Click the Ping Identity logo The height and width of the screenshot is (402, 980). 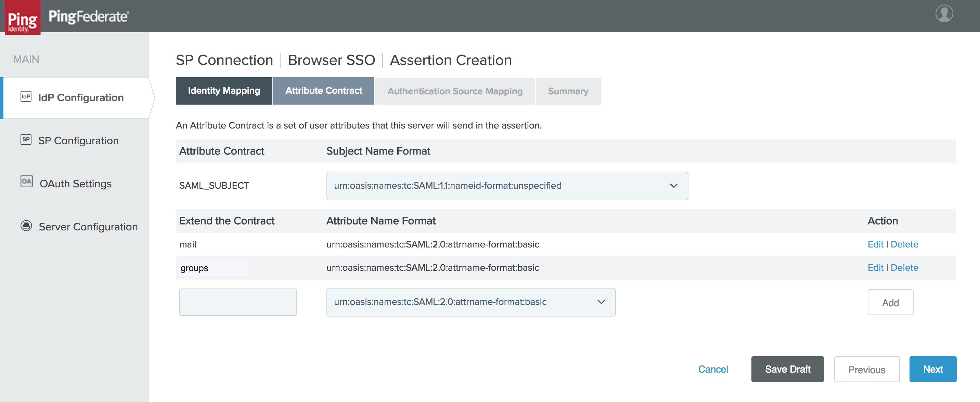23,17
